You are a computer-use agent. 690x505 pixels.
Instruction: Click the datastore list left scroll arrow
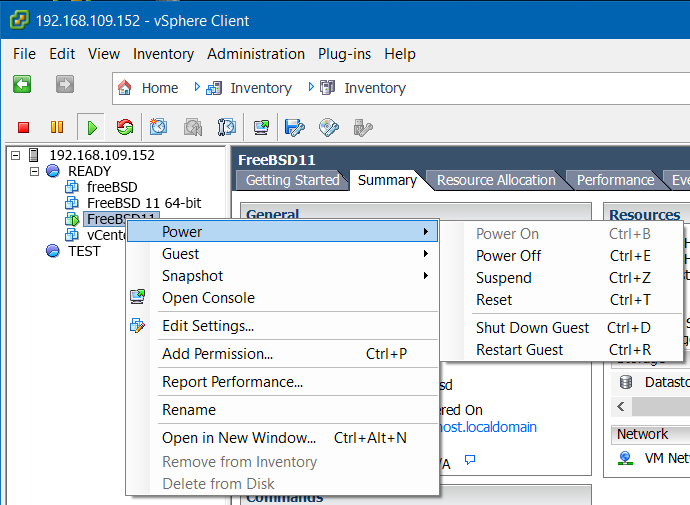point(621,406)
